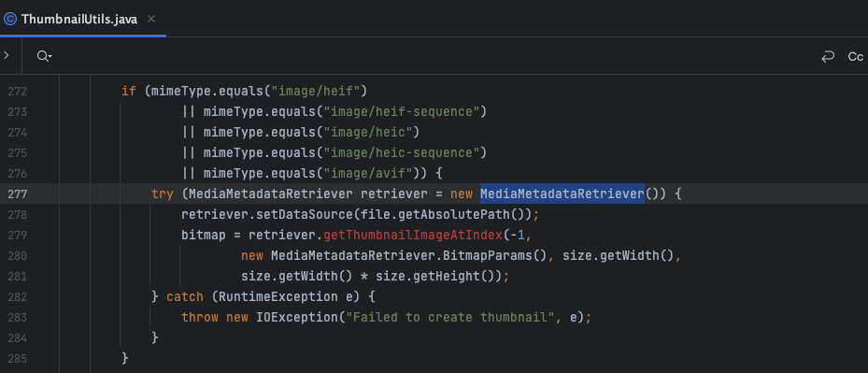The height and width of the screenshot is (373, 868).
Task: Open search history magnifier dropdown
Action: pyautogui.click(x=44, y=56)
